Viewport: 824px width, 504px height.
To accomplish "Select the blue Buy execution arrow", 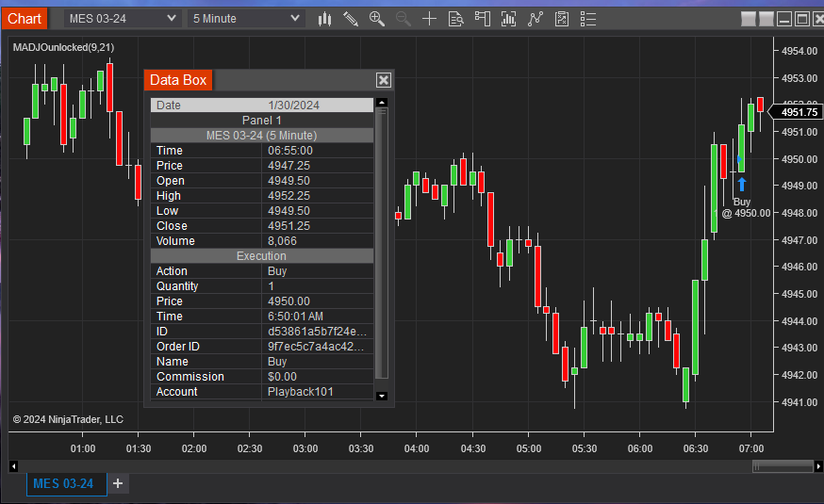I will [742, 185].
